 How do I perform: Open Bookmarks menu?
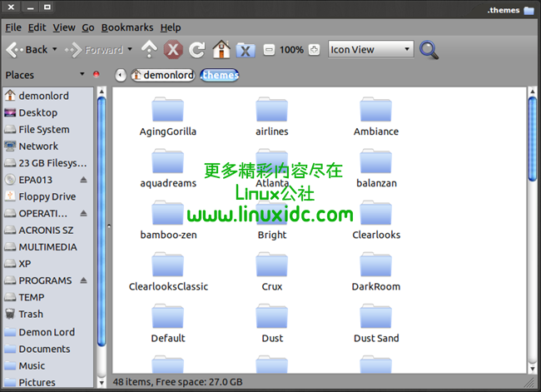[127, 27]
